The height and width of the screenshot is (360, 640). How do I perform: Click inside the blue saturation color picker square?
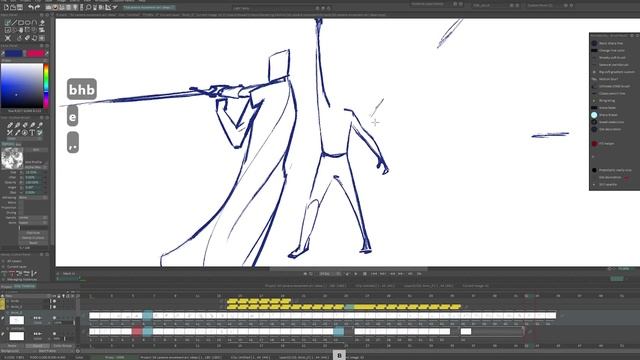coord(22,85)
